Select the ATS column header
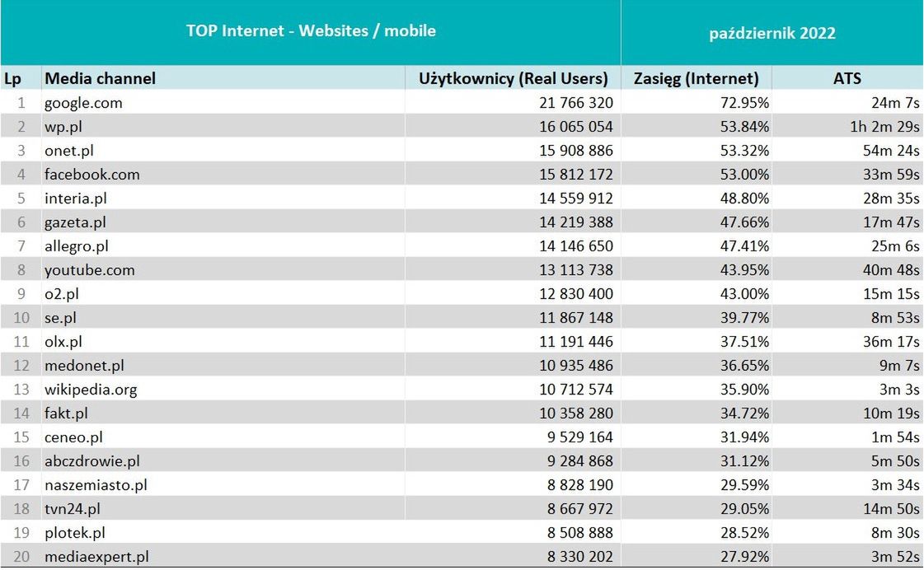924x570 pixels. [x=847, y=79]
